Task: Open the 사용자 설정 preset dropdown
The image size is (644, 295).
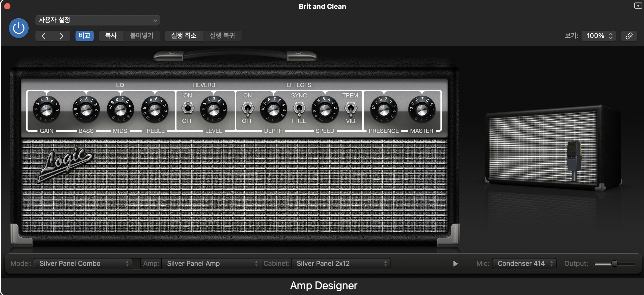Action: 97,20
